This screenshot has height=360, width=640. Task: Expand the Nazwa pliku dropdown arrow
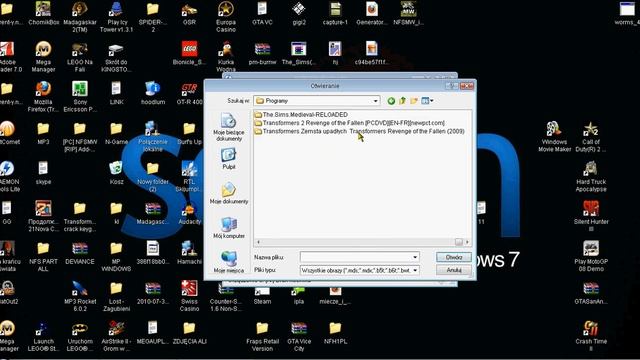pyautogui.click(x=415, y=257)
